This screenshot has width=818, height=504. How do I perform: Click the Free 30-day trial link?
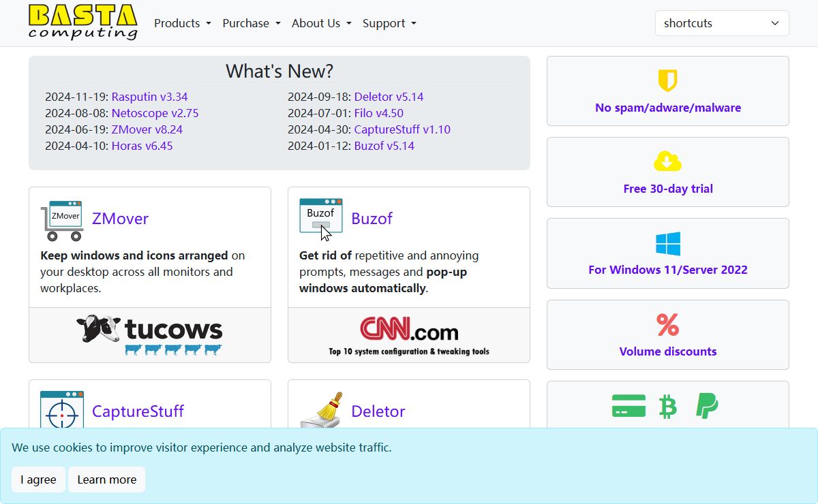pyautogui.click(x=668, y=189)
